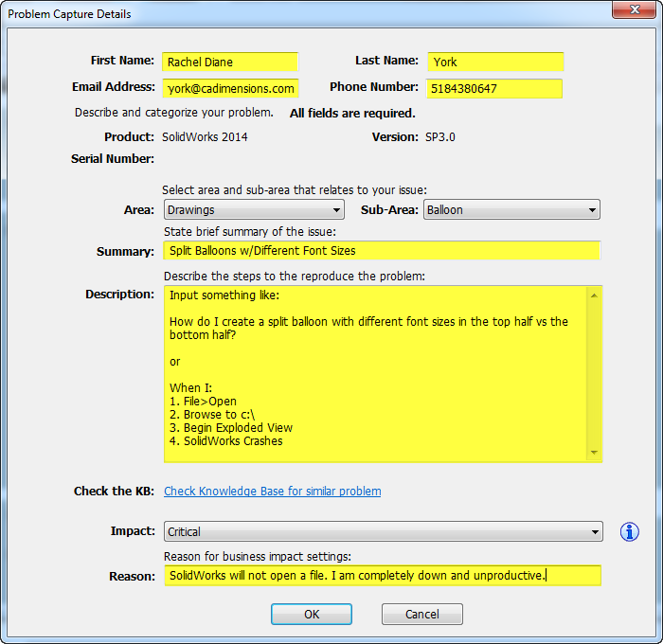
Task: Click the OK button
Action: tap(312, 614)
